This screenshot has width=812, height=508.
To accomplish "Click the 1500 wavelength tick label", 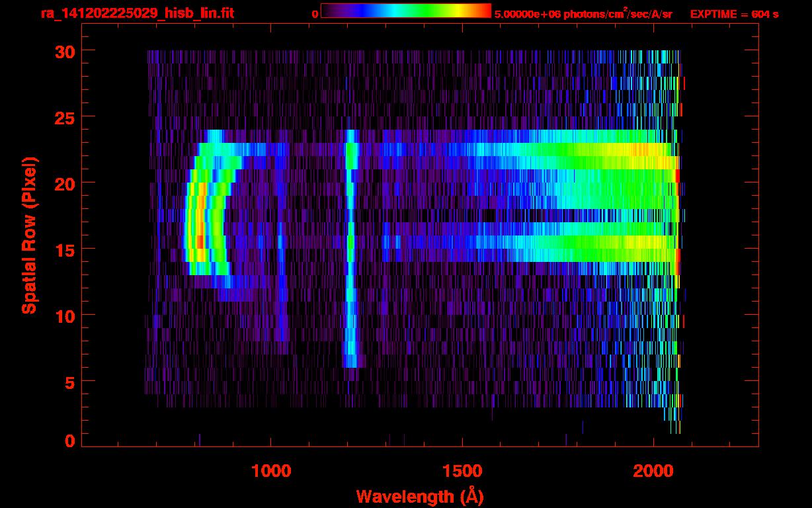I will tap(462, 471).
